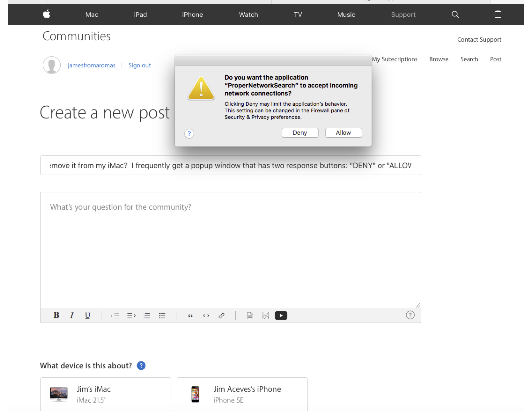Toggle bold formatting in editor toolbar
This screenshot has height=411, width=532.
click(x=56, y=315)
